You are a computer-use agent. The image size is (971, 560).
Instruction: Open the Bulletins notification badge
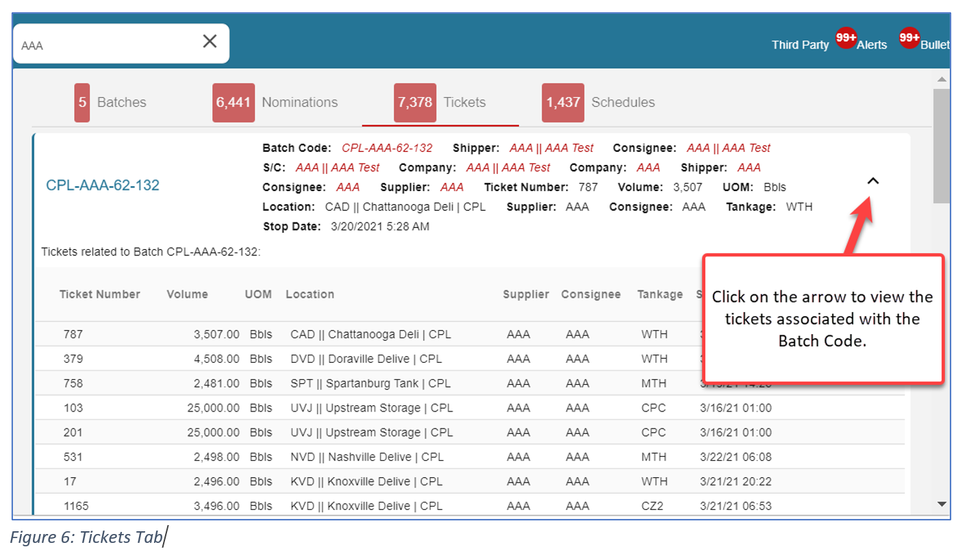(909, 37)
